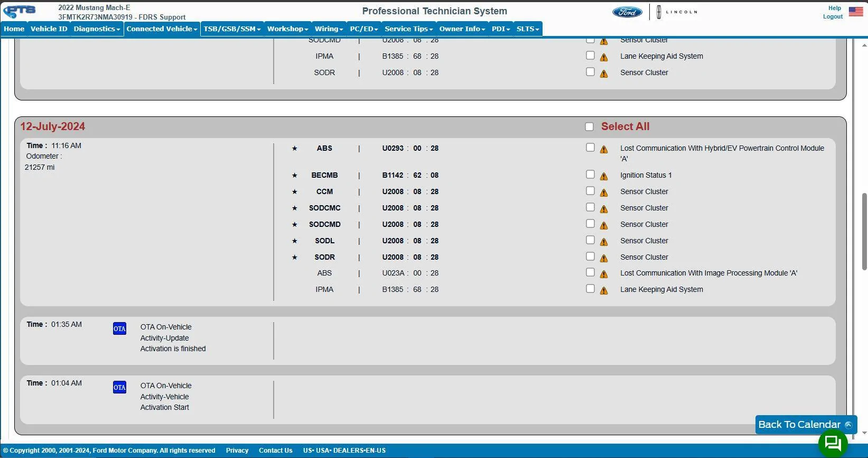The width and height of the screenshot is (868, 458).
Task: Check the ABS U023A Image Processing checkbox
Action: (x=590, y=272)
